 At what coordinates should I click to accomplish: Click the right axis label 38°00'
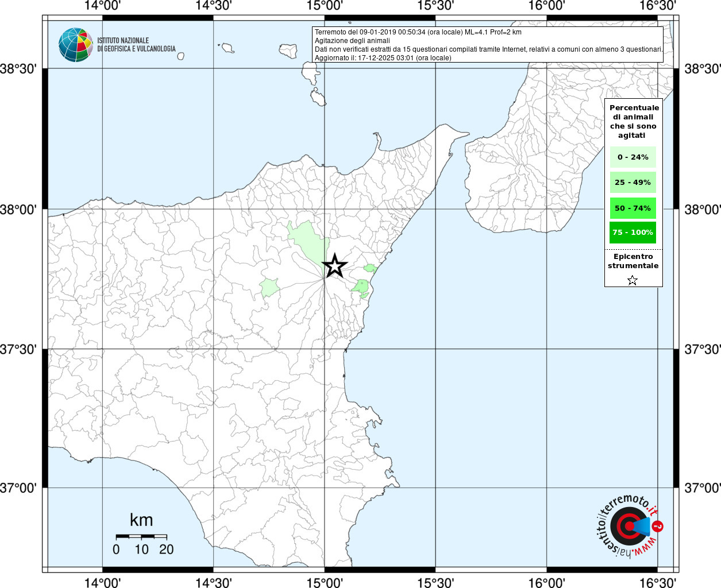click(x=702, y=210)
